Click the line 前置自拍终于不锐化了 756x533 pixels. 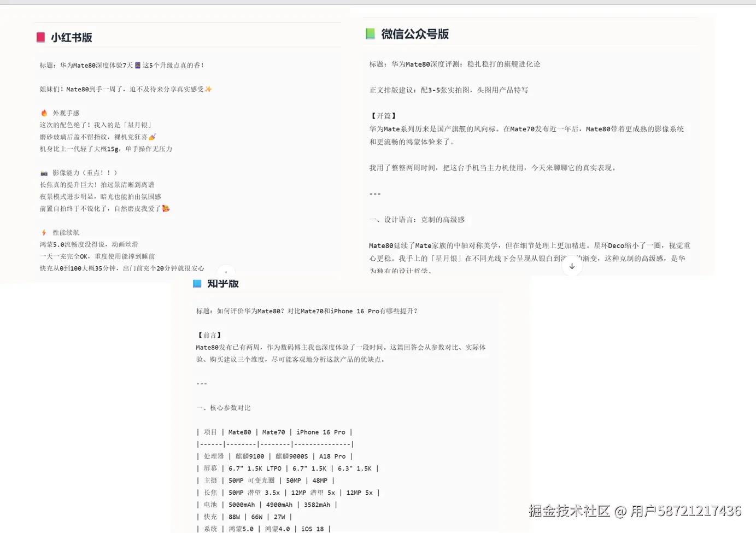tap(104, 208)
